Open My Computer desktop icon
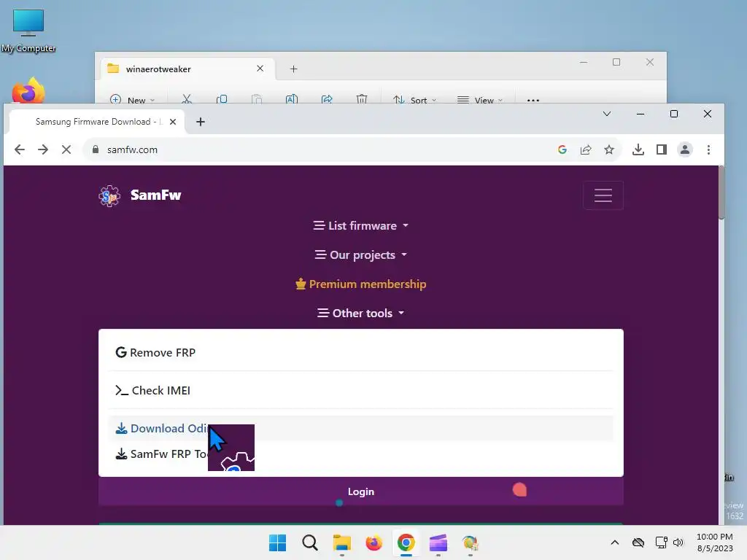Viewport: 747px width, 560px height. (28, 31)
